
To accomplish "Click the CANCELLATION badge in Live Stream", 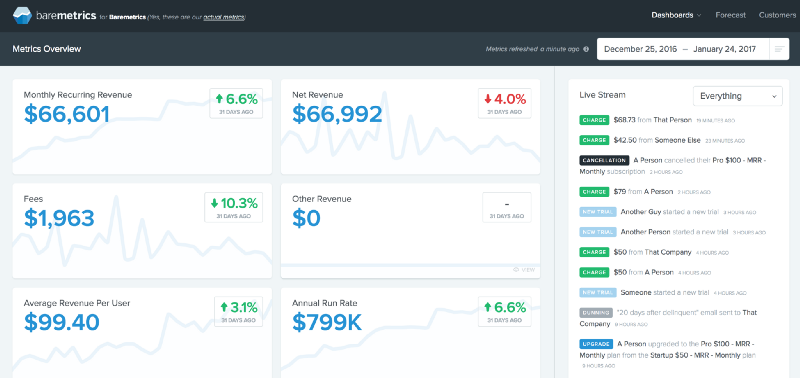I will pyautogui.click(x=603, y=160).
